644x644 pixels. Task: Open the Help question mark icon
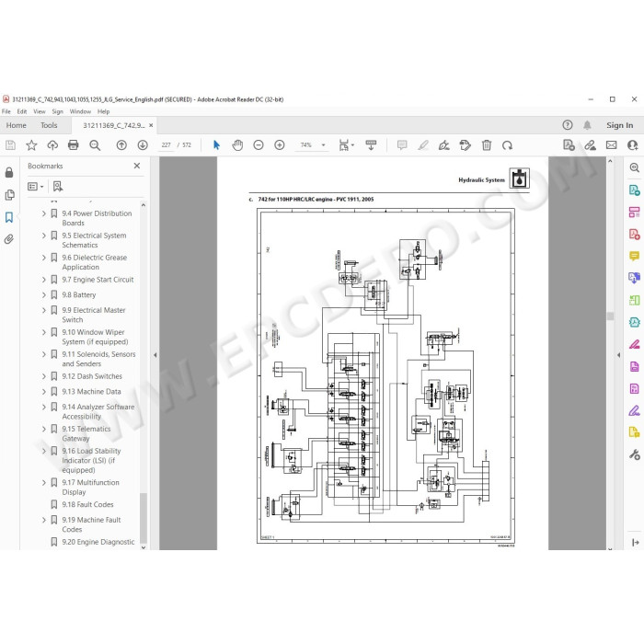(568, 125)
